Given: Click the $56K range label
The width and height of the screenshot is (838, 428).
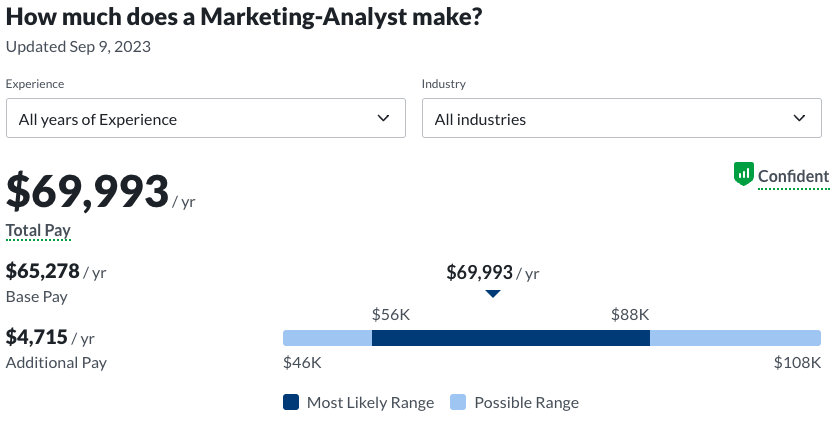Looking at the screenshot, I should pos(391,314).
